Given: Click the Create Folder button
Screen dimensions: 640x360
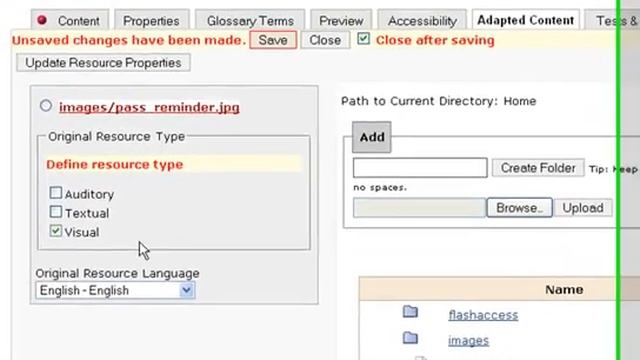Looking at the screenshot, I should click(538, 168).
